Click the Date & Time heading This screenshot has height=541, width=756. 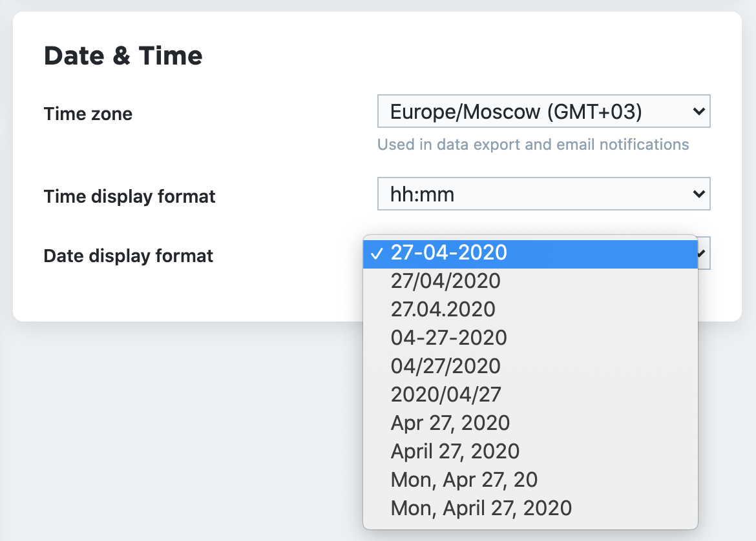click(123, 56)
